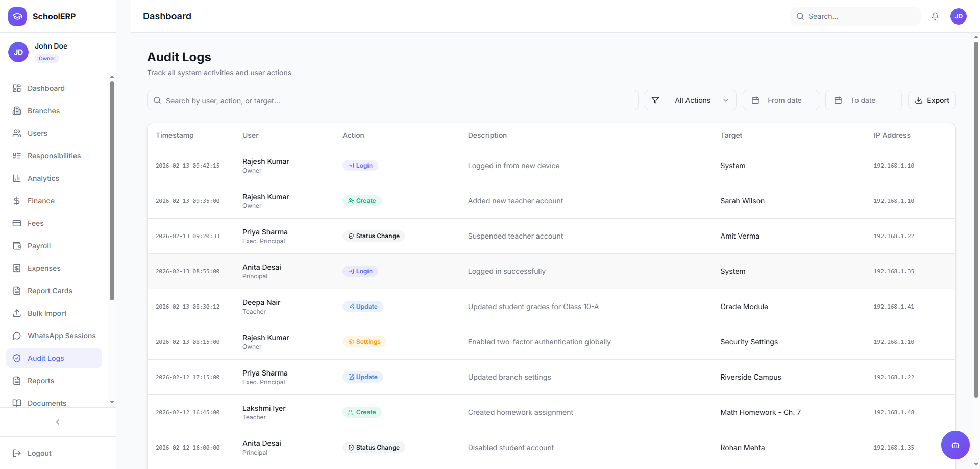The image size is (980, 469).
Task: Click the WhatsApp Sessions chat bubble icon
Action: click(x=17, y=336)
